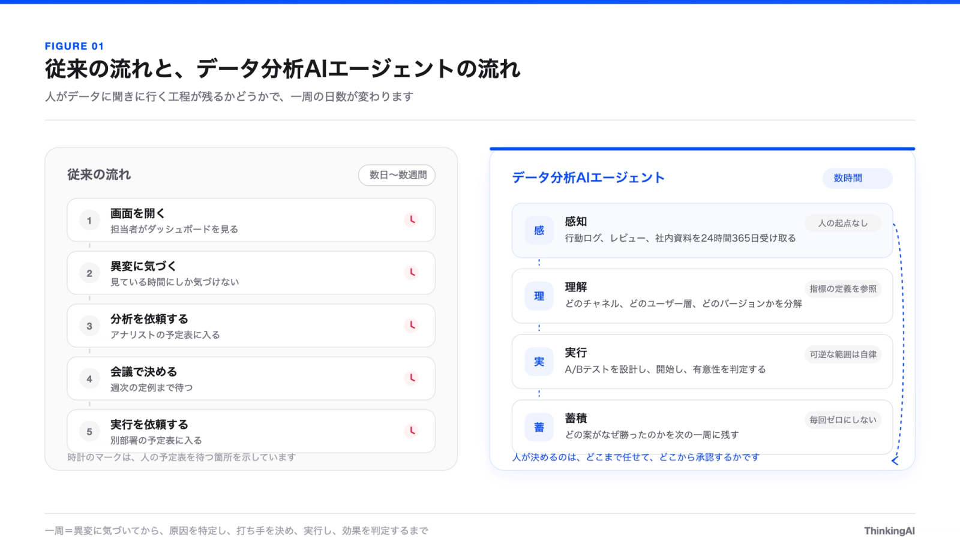Click the text どの案がなぜ勝ったのかを次の一周に残す
This screenshot has height=560, width=960.
point(652,435)
